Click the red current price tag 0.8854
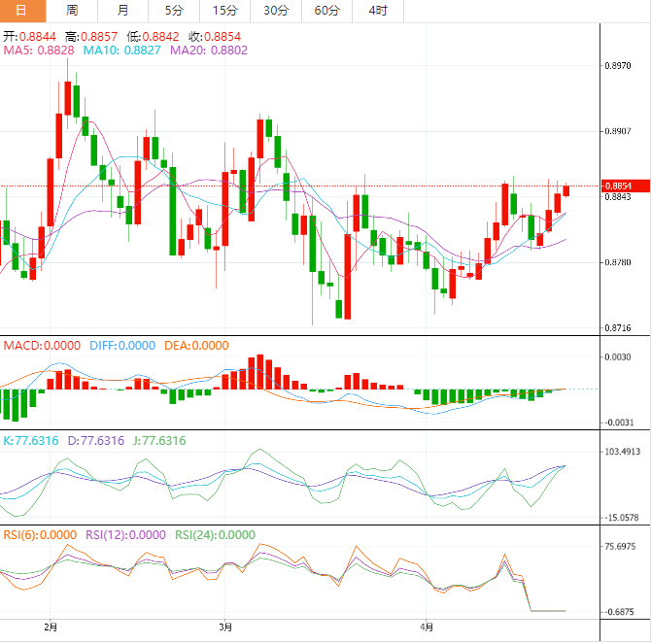Viewport: 651px width, 644px height. pyautogui.click(x=618, y=186)
